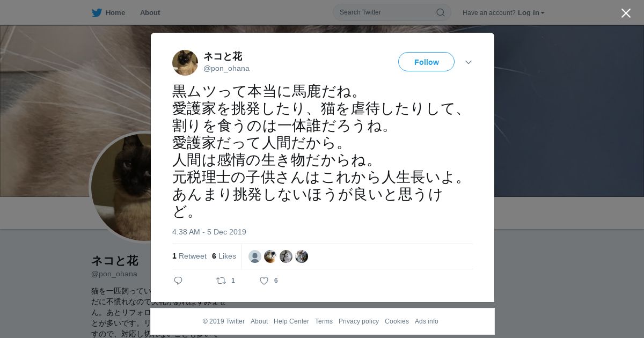Click the Twitter bird logo
This screenshot has height=338, width=644.
[x=97, y=12]
